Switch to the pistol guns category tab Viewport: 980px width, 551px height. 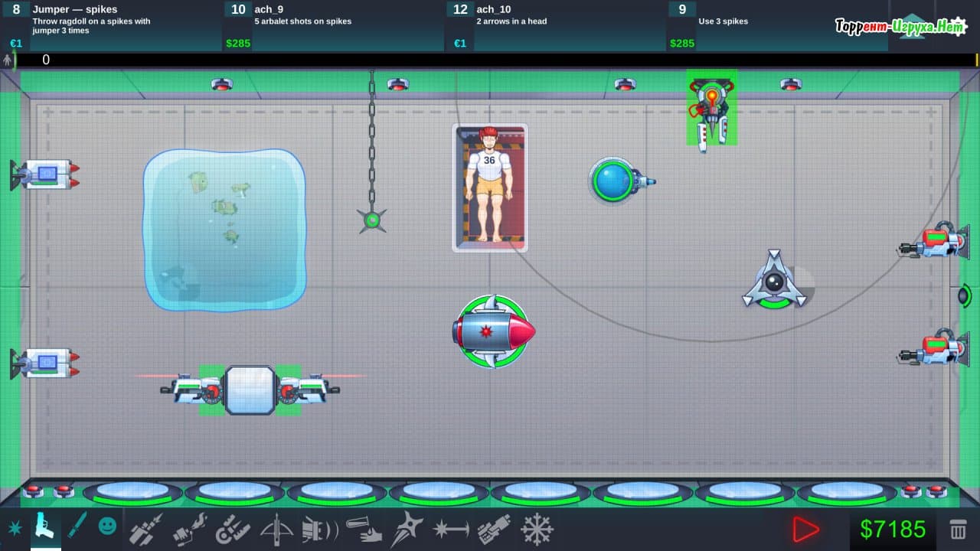[45, 527]
